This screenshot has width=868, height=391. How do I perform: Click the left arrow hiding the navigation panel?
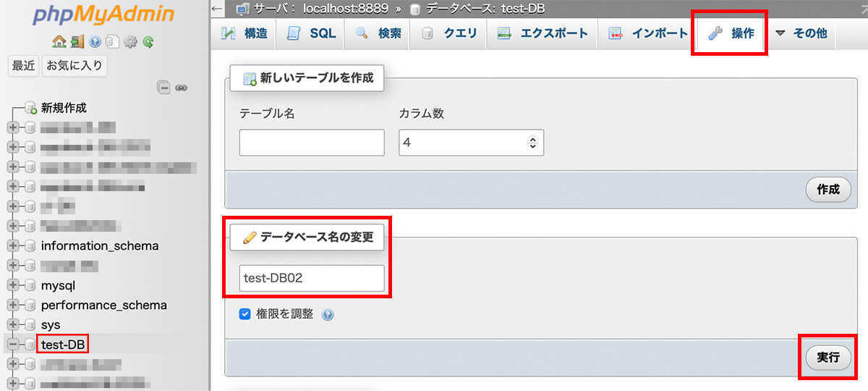pos(218,9)
